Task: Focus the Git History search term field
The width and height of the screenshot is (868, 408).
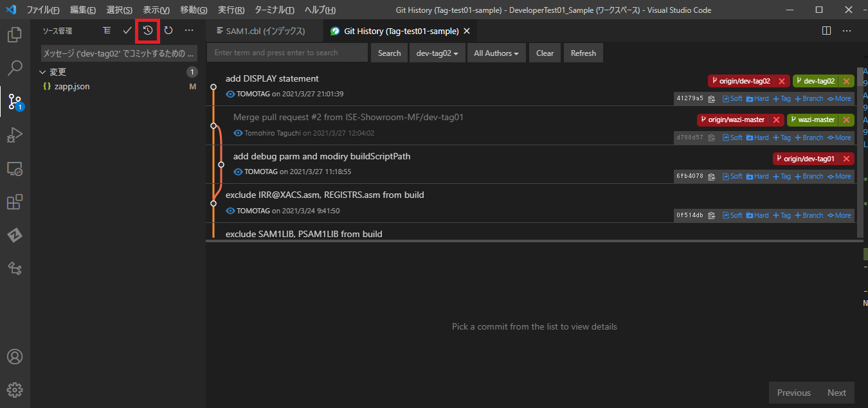Action: click(x=287, y=53)
